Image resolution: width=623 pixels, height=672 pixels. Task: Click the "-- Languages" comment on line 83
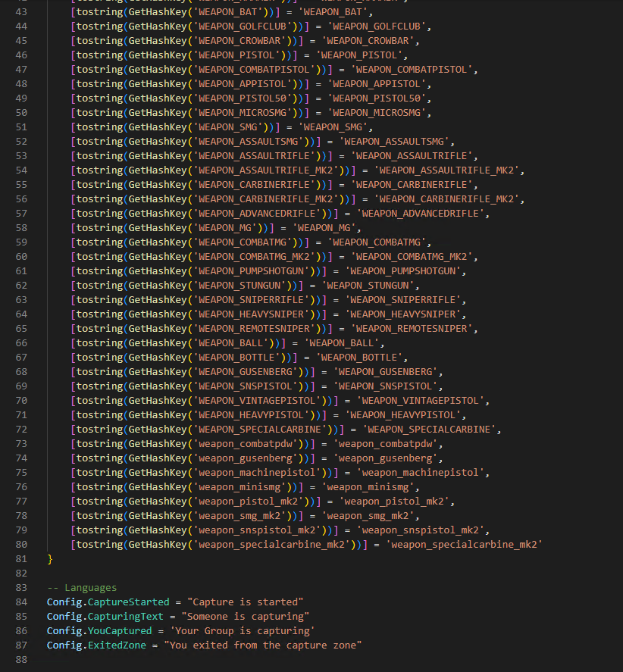click(81, 588)
